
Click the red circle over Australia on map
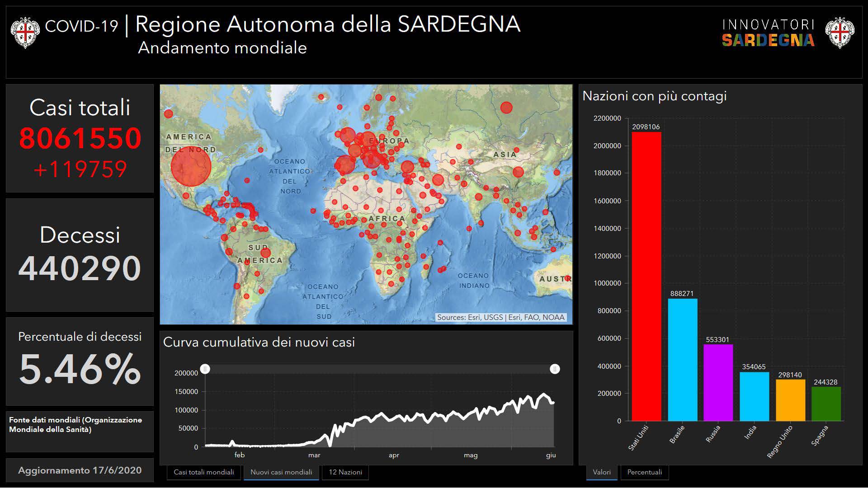click(567, 278)
